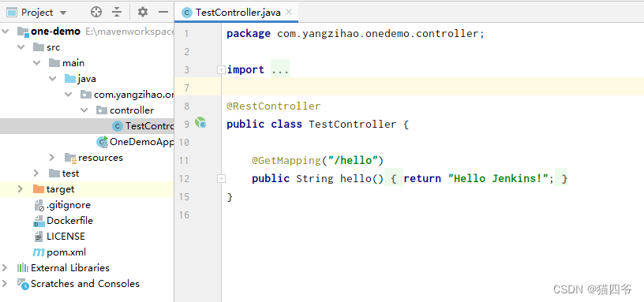Image resolution: width=644 pixels, height=302 pixels.
Task: Select the LICENSE file
Action: click(66, 237)
